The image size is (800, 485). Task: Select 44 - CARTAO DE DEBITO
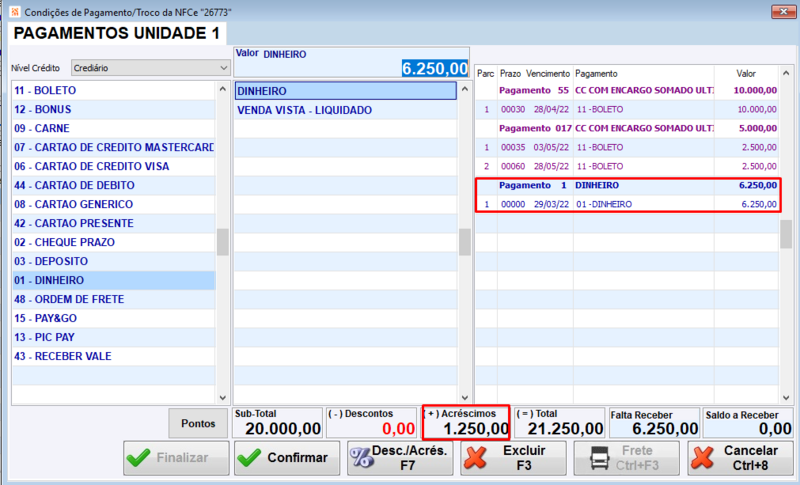pos(114,185)
